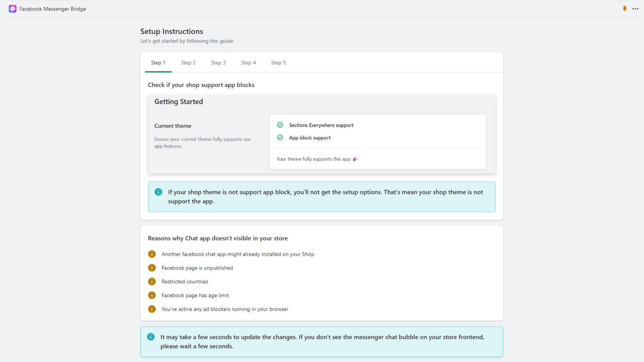Switch to the Step 2 tab
This screenshot has height=362, width=644.
click(188, 63)
